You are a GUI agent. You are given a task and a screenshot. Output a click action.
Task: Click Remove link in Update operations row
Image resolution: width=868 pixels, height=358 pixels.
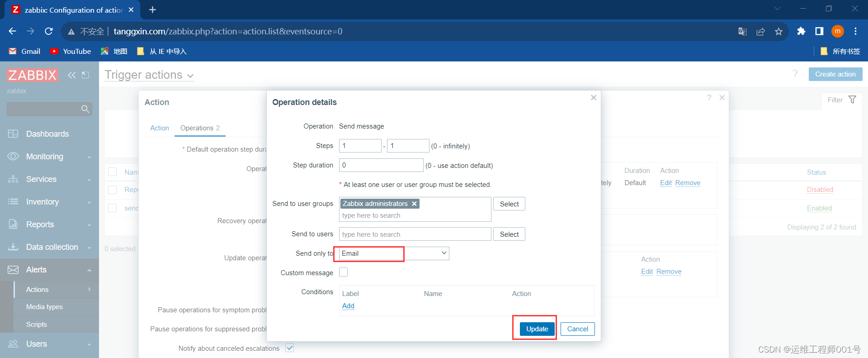tap(669, 272)
